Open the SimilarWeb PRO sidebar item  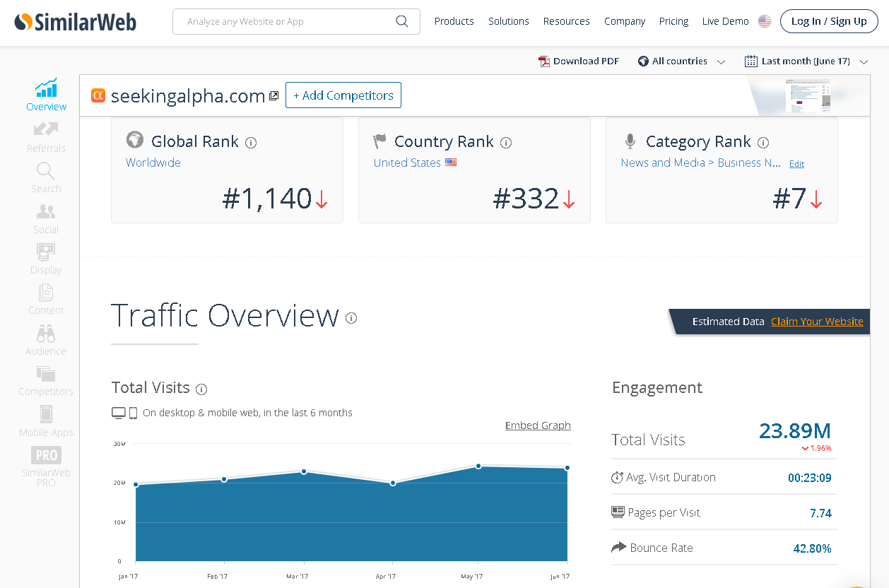click(46, 466)
